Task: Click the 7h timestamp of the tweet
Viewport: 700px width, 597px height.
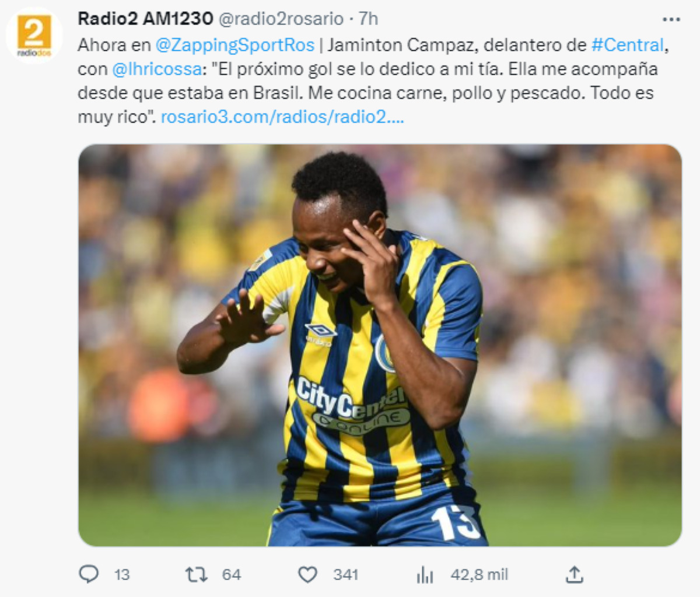Action: (368, 19)
